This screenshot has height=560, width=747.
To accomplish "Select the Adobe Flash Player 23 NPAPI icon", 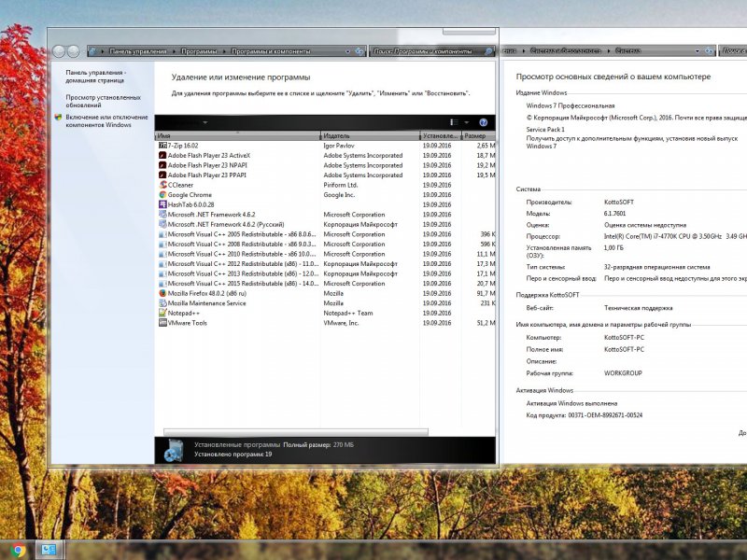I will (162, 165).
